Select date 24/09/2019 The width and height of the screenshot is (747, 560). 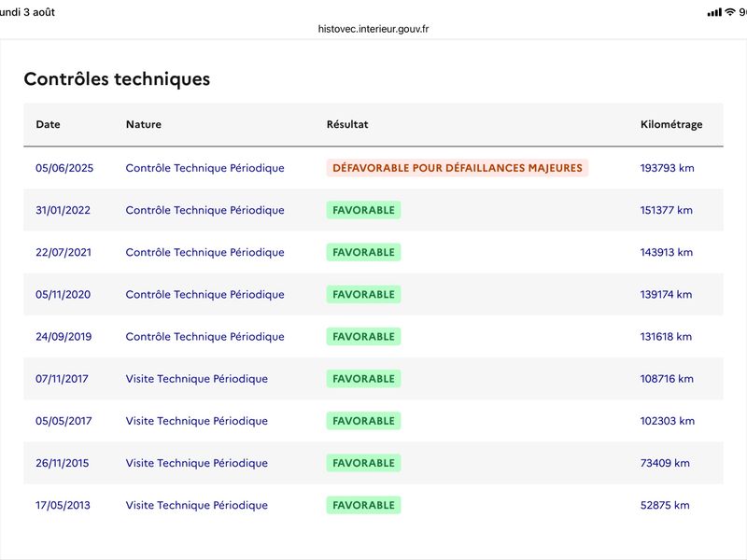click(x=63, y=337)
